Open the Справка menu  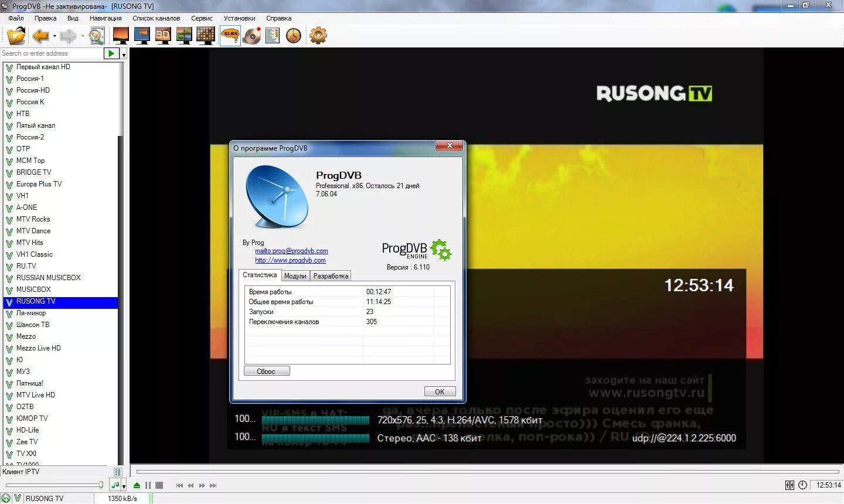pyautogui.click(x=278, y=18)
